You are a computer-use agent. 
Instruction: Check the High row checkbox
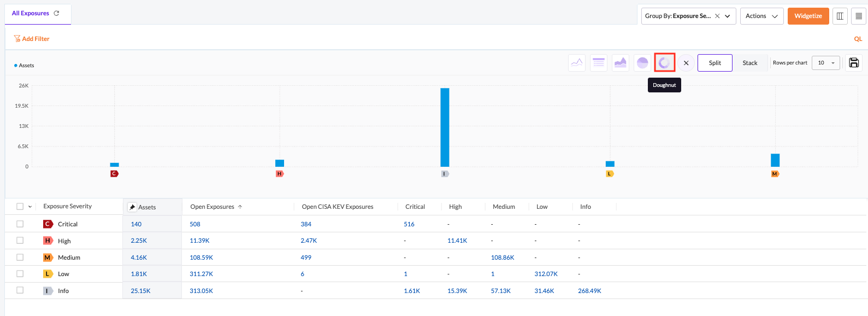point(20,240)
